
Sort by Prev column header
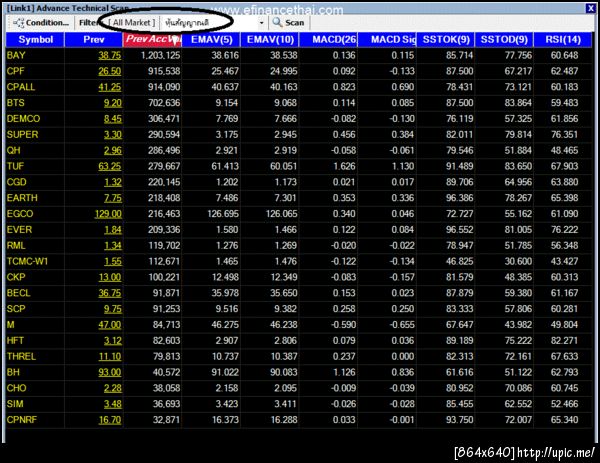tap(94, 39)
